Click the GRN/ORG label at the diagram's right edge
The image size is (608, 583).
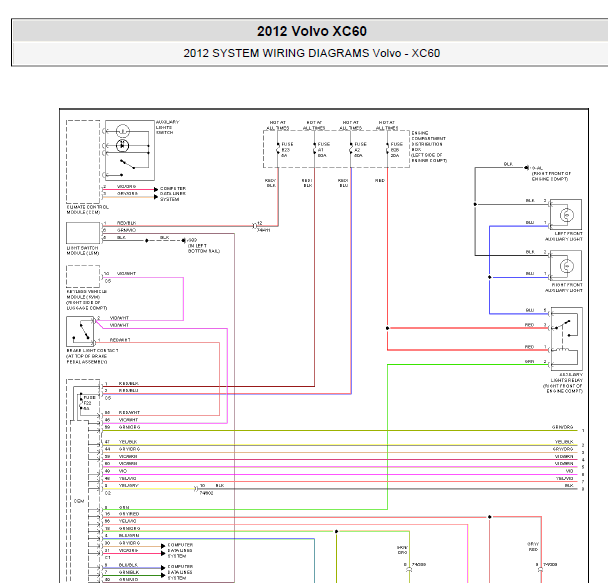(563, 427)
